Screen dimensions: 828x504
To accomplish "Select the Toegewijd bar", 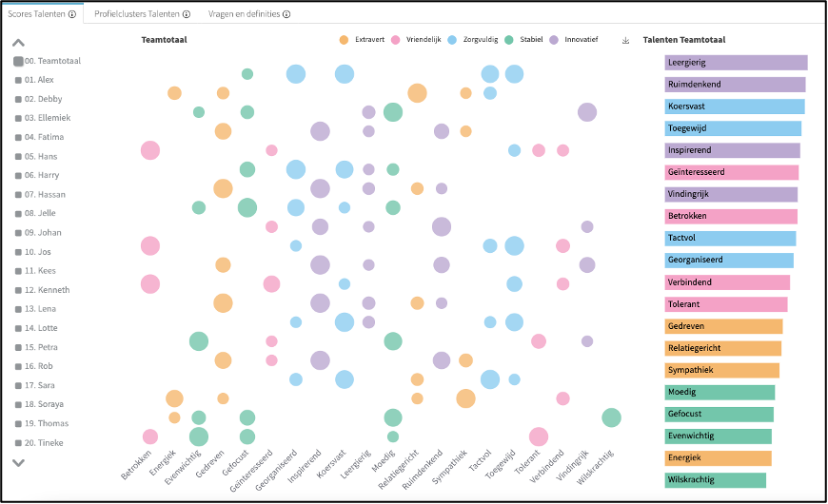I will coord(733,128).
